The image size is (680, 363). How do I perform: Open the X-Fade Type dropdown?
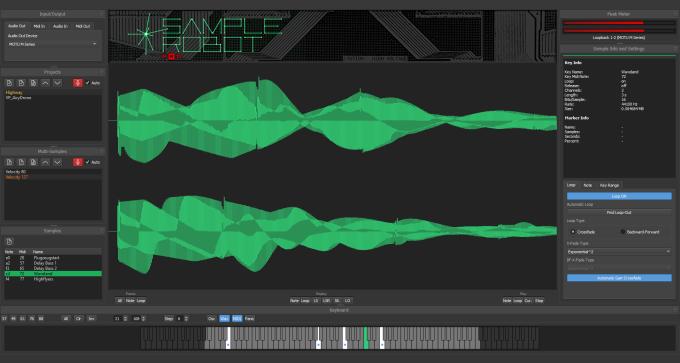click(619, 252)
